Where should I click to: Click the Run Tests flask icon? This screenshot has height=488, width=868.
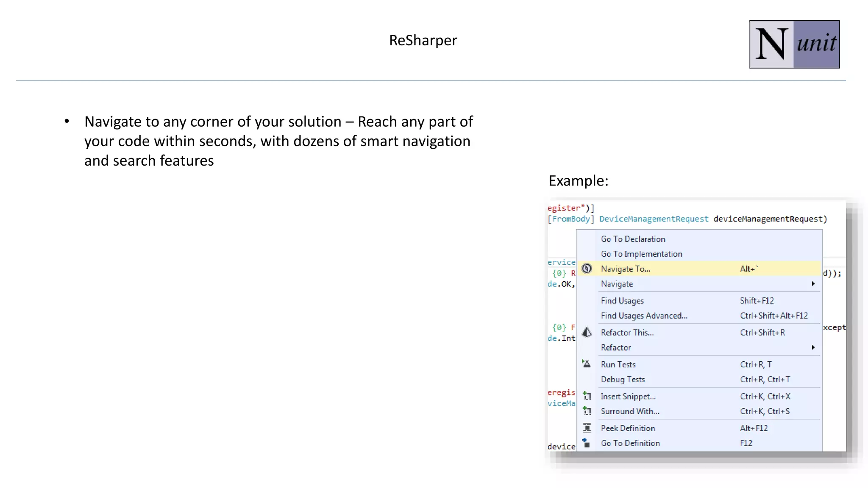pyautogui.click(x=587, y=364)
